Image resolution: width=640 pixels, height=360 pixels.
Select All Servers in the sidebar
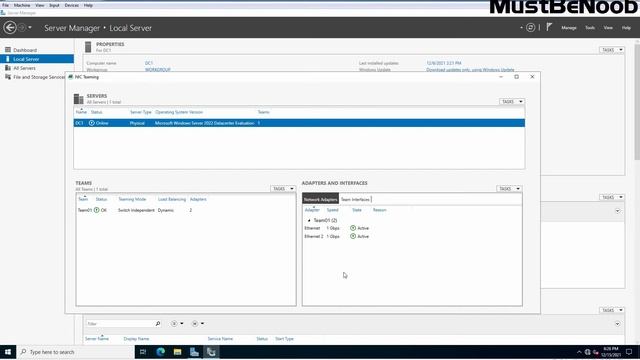pyautogui.click(x=24, y=68)
